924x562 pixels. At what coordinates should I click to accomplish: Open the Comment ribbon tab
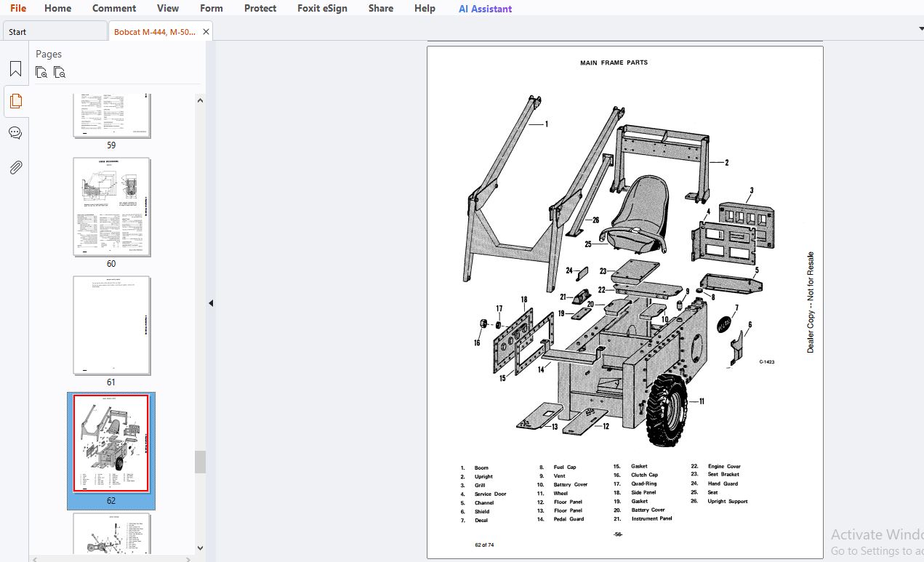pyautogui.click(x=114, y=8)
